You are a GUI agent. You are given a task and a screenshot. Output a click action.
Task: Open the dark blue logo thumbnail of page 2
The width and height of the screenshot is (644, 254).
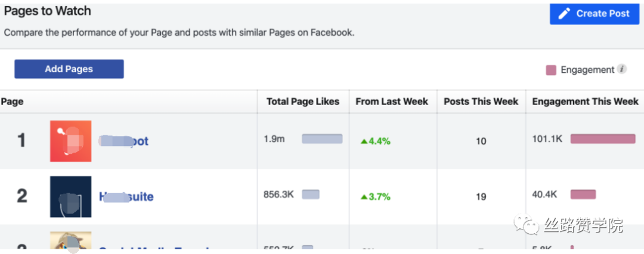(70, 196)
